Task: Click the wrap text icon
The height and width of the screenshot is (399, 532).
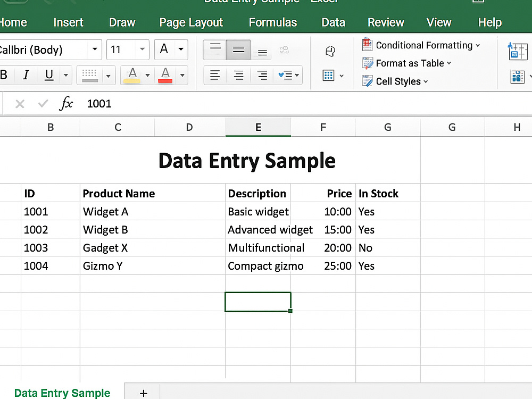Action: 330,51
